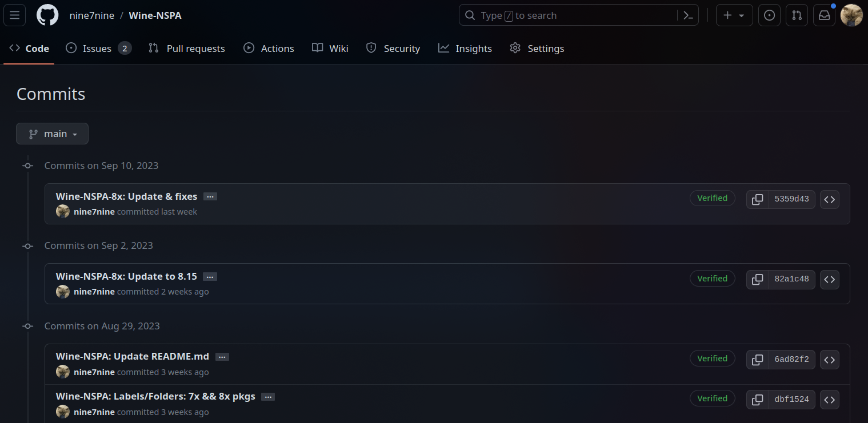Screen dimensions: 868x423
Task: Switch to the Pull requests tab
Action: click(186, 49)
